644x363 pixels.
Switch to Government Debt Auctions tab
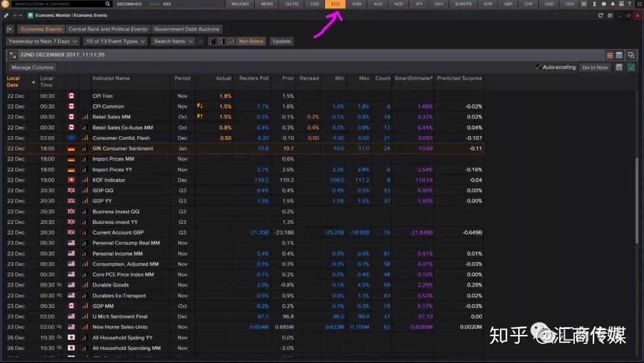point(187,29)
